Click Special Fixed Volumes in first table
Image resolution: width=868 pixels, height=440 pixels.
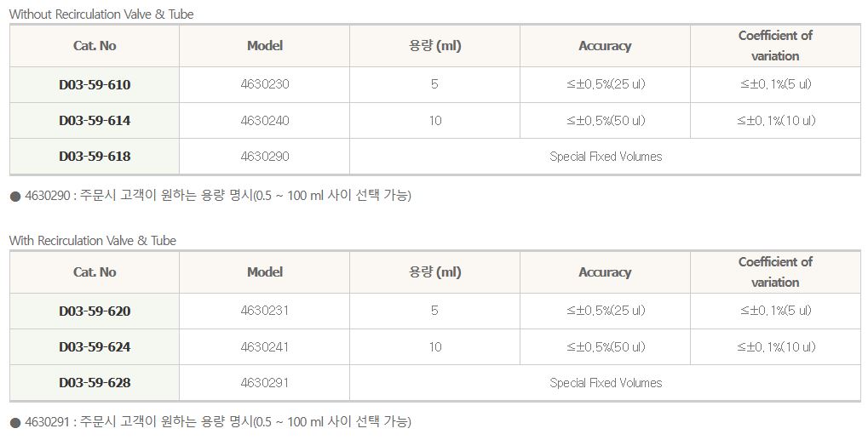tap(606, 157)
